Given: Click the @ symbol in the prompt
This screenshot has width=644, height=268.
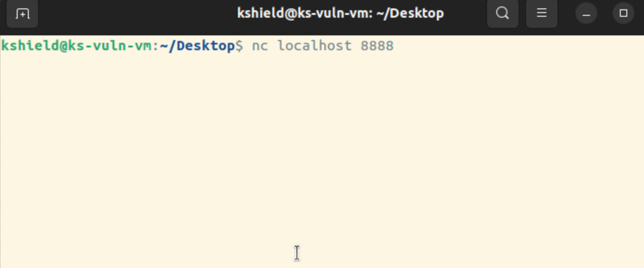Looking at the screenshot, I should (64, 46).
